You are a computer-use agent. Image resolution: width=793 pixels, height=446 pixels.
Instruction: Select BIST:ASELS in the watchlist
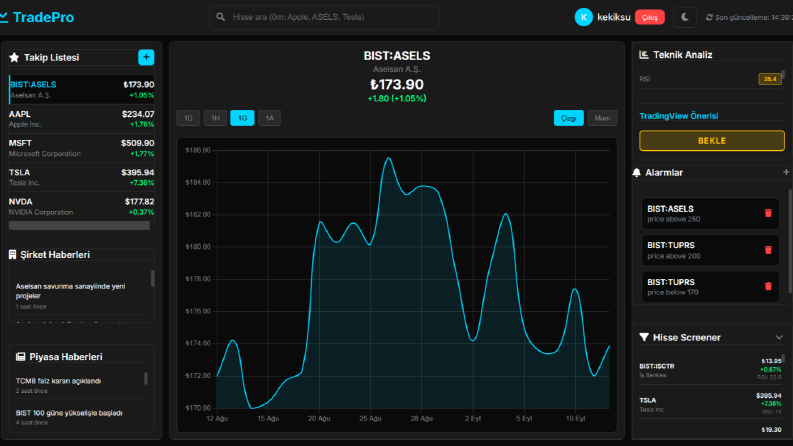click(81, 90)
